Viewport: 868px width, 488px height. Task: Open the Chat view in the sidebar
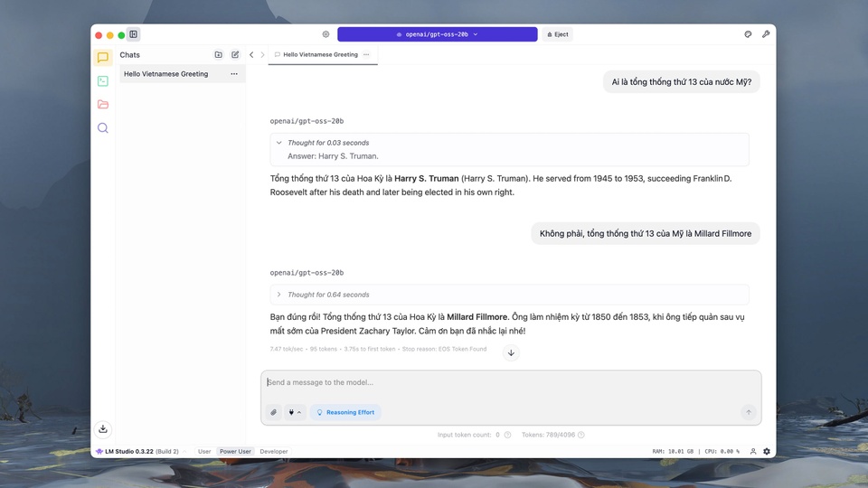(103, 58)
